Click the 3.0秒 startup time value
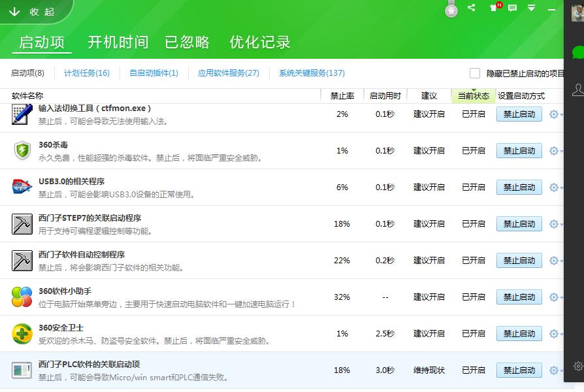 [385, 370]
